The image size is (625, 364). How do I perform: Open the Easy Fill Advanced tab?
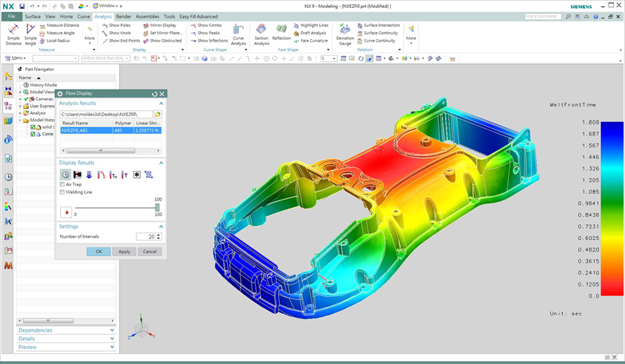click(199, 16)
